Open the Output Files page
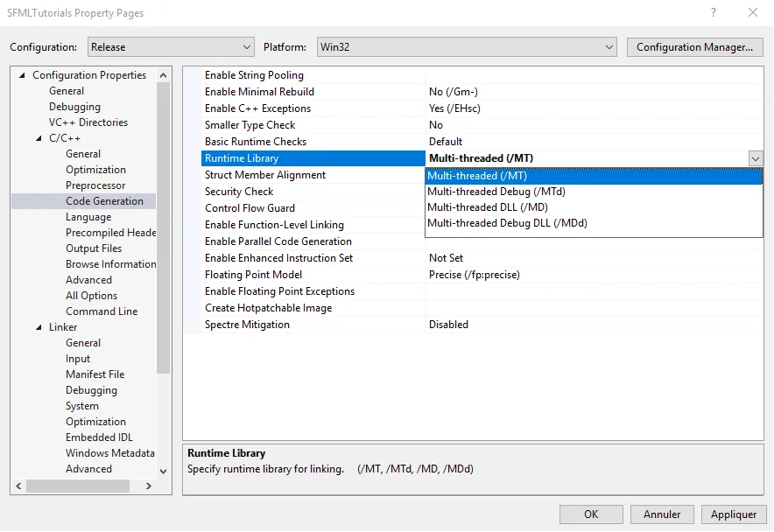Image resolution: width=774 pixels, height=532 pixels. 94,248
